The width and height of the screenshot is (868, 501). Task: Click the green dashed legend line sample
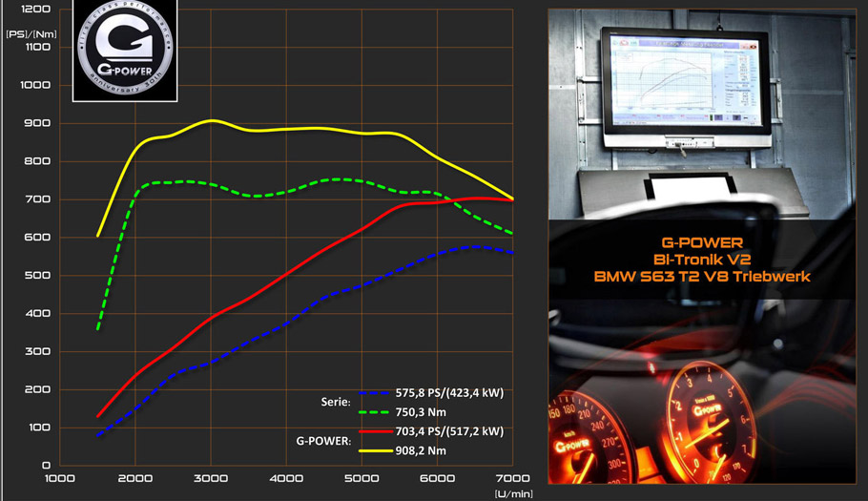[x=375, y=412]
